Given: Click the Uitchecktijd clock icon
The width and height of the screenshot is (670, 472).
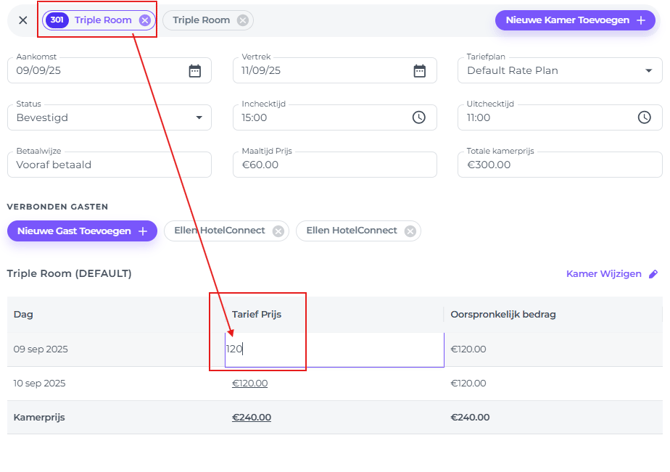Looking at the screenshot, I should coord(645,118).
